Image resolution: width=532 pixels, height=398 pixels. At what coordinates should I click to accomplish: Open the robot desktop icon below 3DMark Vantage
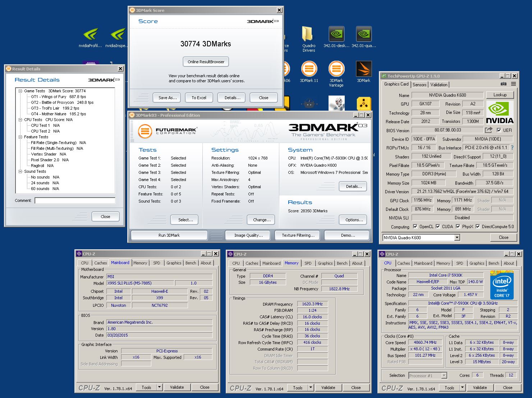[336, 103]
